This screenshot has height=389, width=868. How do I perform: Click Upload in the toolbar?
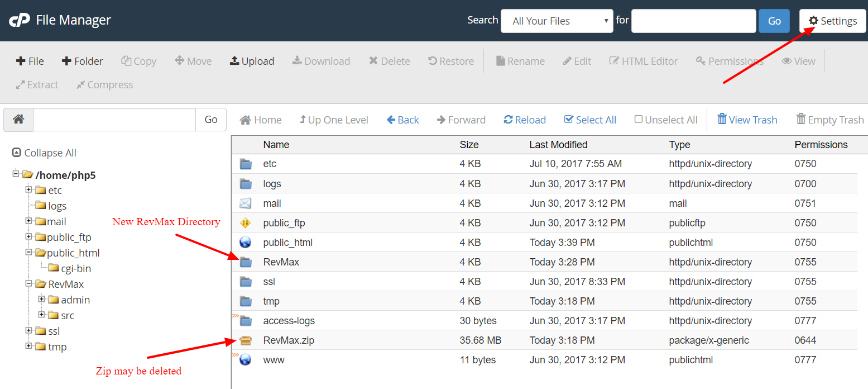pyautogui.click(x=252, y=61)
